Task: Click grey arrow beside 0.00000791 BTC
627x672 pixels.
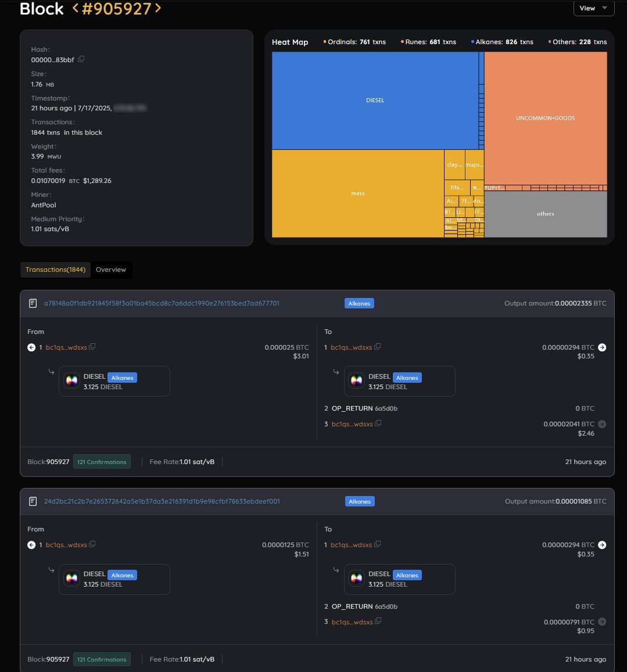Action: pyautogui.click(x=602, y=622)
